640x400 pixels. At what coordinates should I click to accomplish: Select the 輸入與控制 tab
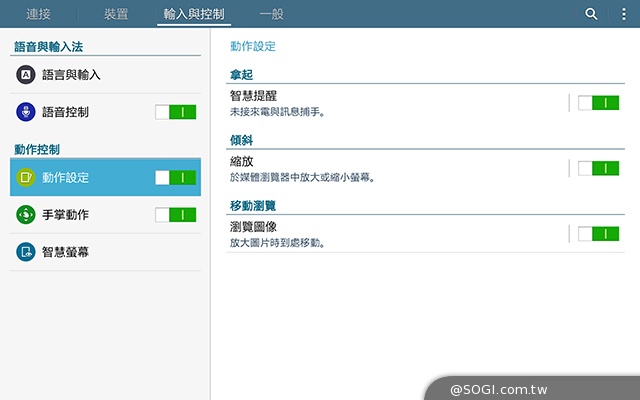[x=194, y=14]
